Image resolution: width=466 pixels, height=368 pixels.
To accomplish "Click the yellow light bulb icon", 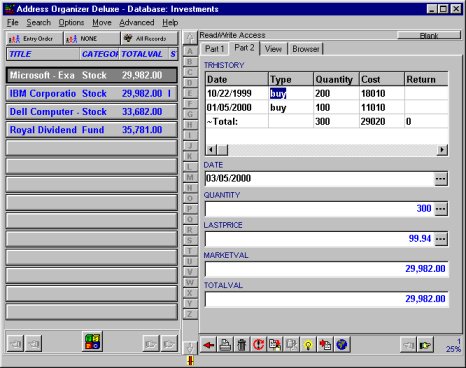I will 308,345.
